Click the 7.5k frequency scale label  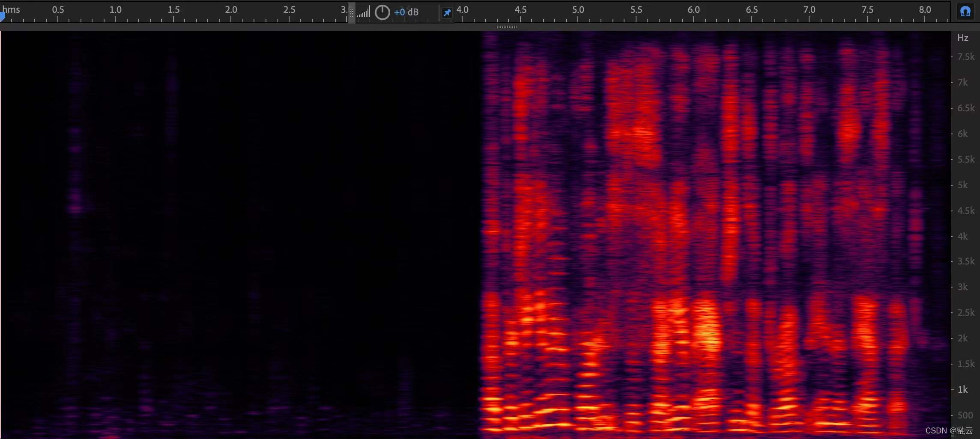(x=966, y=57)
